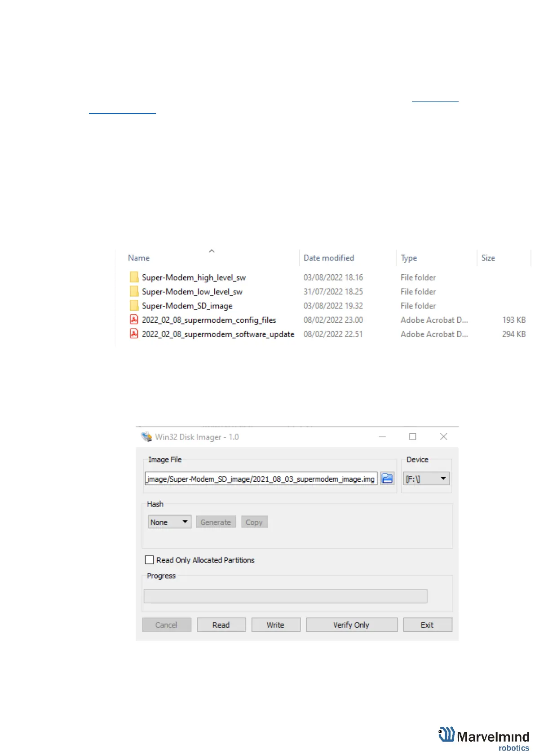Select 2022_02_08_supermodem_software_update name
The image size is (535, 756).
(218, 334)
